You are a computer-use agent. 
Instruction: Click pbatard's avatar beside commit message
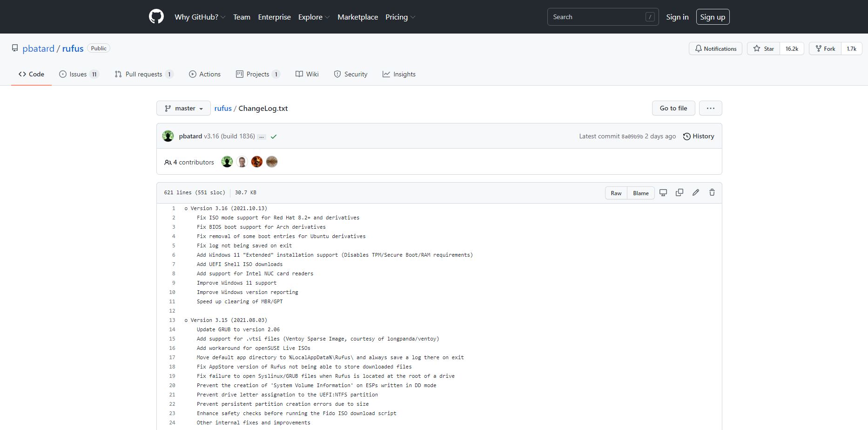(x=168, y=136)
